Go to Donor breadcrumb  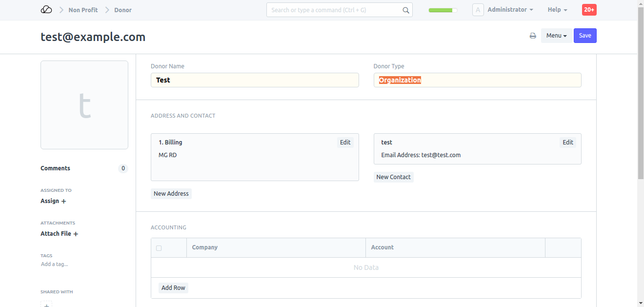(x=123, y=10)
